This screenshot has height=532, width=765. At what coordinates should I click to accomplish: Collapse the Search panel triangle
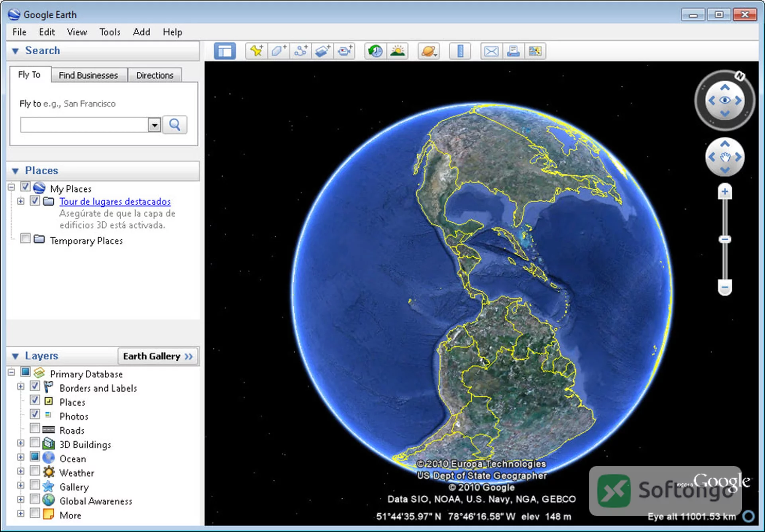click(x=16, y=51)
